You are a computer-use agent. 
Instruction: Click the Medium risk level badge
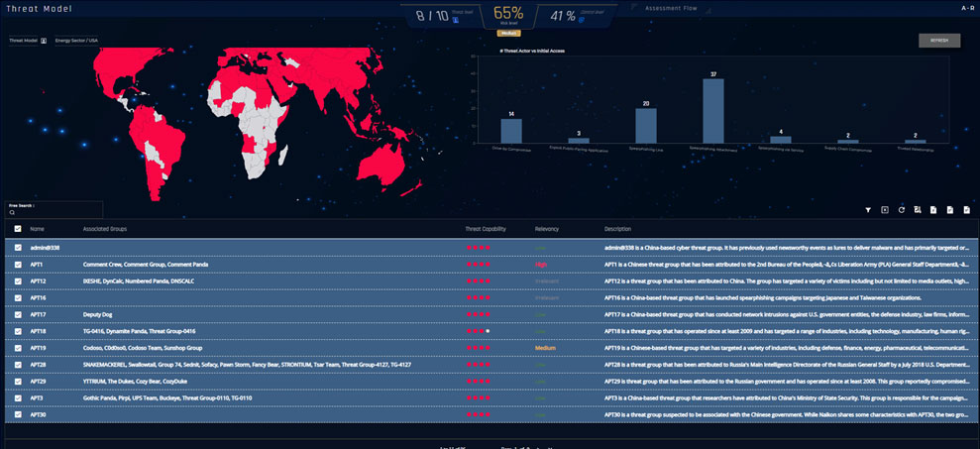tap(508, 33)
